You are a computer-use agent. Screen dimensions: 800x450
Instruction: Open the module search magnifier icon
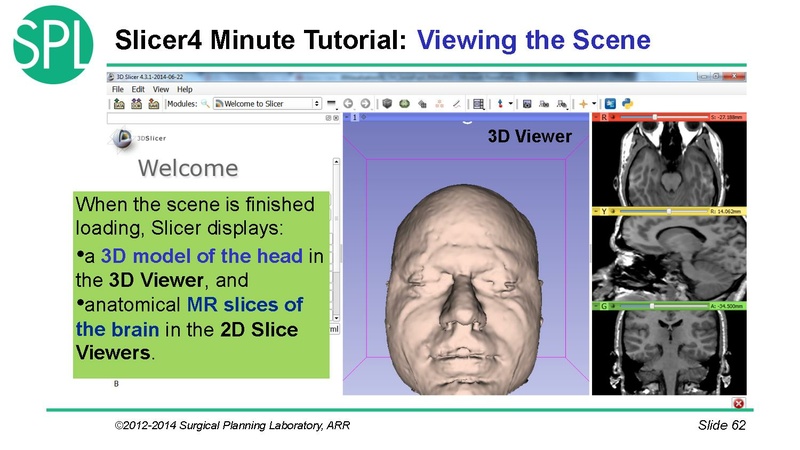tap(205, 104)
